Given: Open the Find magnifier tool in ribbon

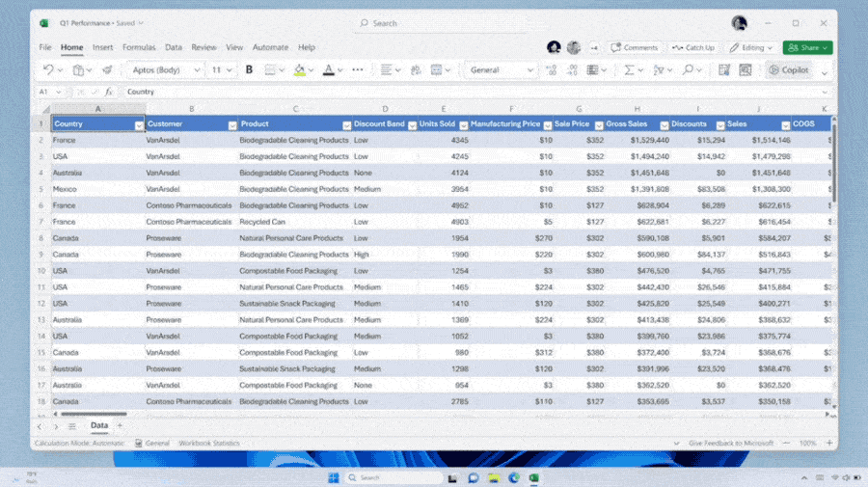Looking at the screenshot, I should pos(688,69).
